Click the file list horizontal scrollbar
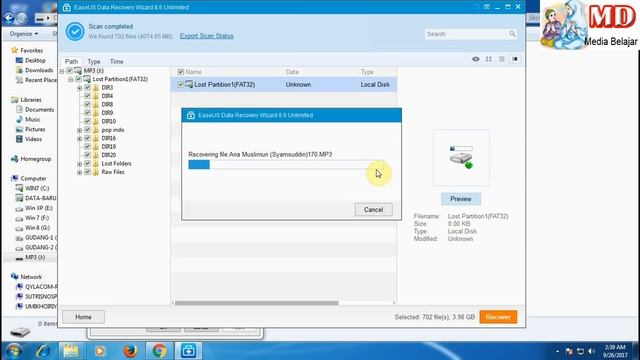 [x=256, y=303]
